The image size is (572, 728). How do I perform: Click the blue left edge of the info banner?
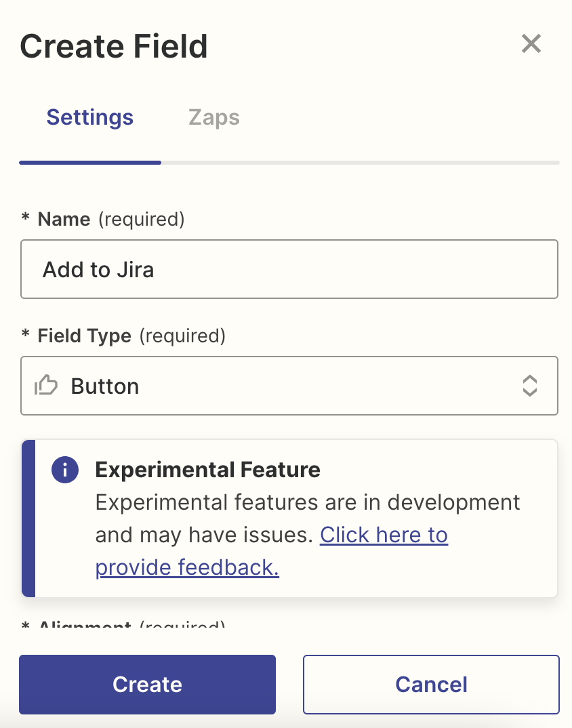[28, 518]
